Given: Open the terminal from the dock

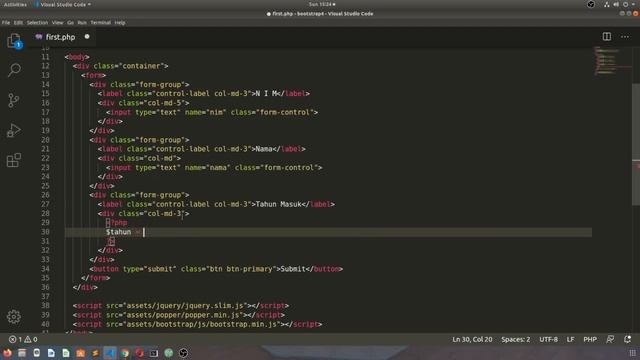Looking at the screenshot, I should point(154,353).
